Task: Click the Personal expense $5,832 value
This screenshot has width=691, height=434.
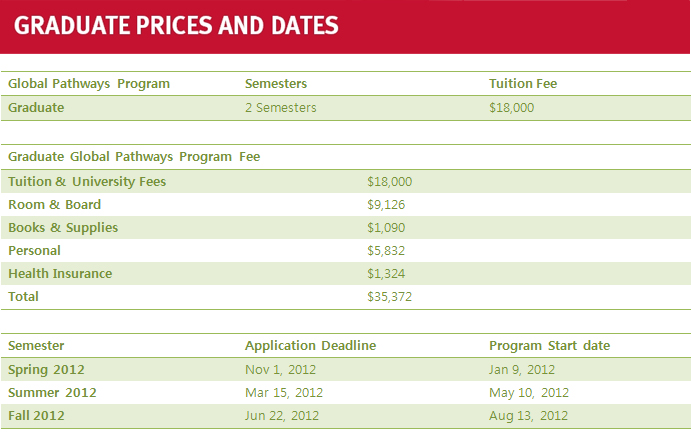Action: coord(386,251)
